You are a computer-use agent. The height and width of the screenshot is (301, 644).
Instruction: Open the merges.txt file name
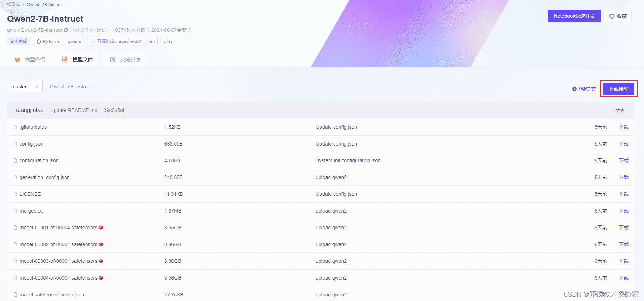[x=31, y=211]
